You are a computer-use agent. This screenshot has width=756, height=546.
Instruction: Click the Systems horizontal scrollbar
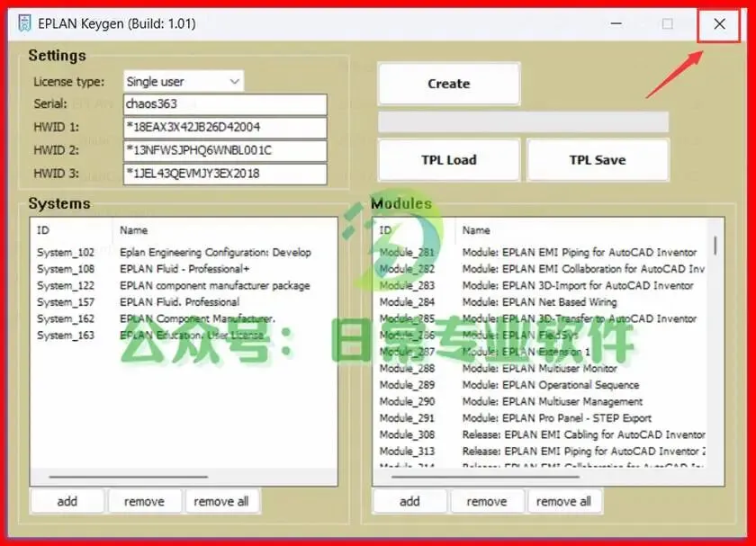tap(128, 477)
